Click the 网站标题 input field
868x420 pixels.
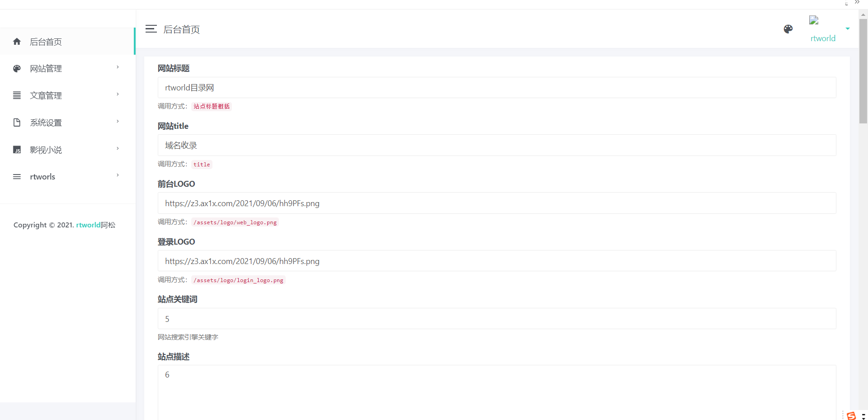(496, 88)
